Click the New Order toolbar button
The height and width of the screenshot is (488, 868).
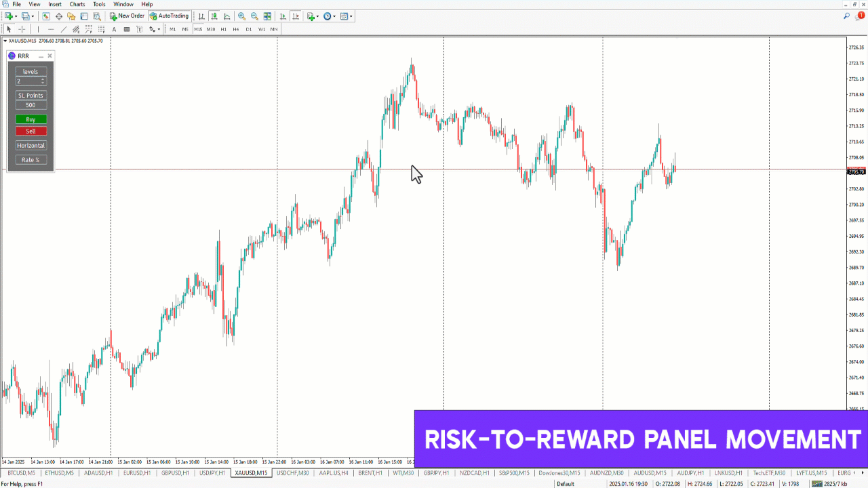point(127,16)
